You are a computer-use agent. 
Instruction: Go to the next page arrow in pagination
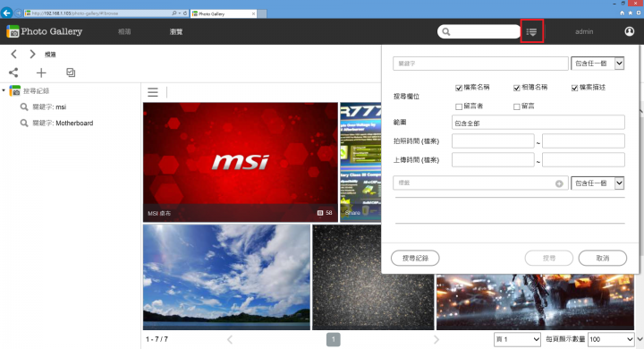coord(436,339)
